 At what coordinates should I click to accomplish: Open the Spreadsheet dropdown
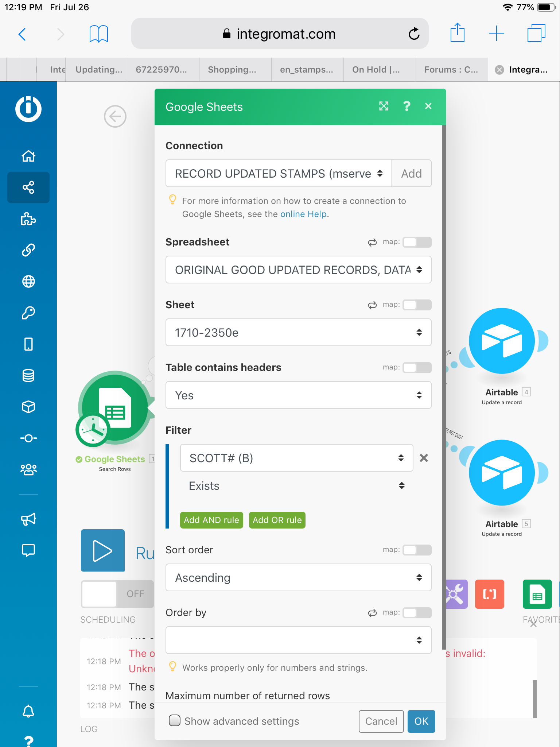pyautogui.click(x=299, y=270)
